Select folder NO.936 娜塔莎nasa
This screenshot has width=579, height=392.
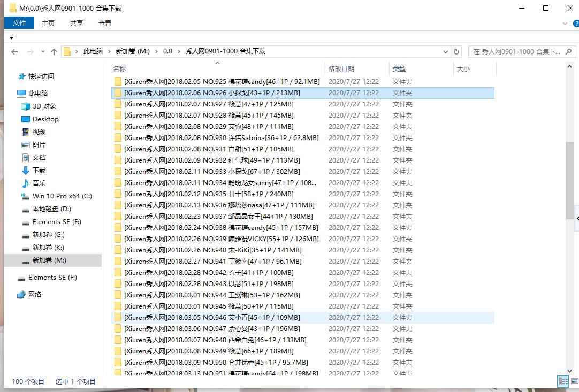click(x=219, y=205)
